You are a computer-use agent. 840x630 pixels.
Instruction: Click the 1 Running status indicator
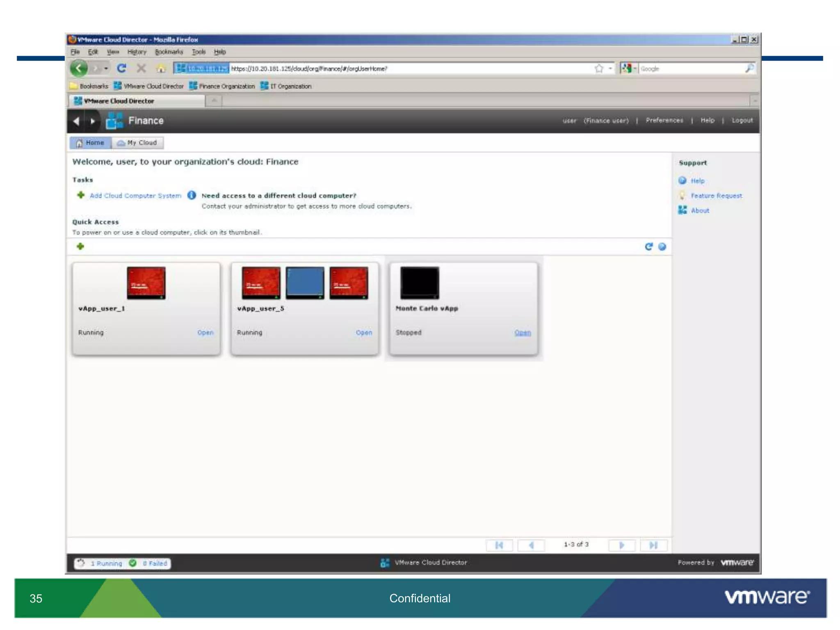[100, 563]
